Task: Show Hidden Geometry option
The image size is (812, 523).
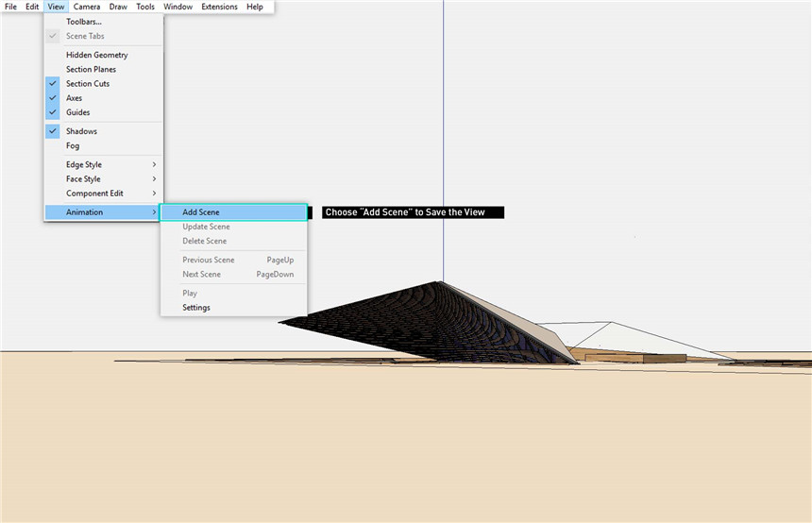Action: click(x=96, y=55)
